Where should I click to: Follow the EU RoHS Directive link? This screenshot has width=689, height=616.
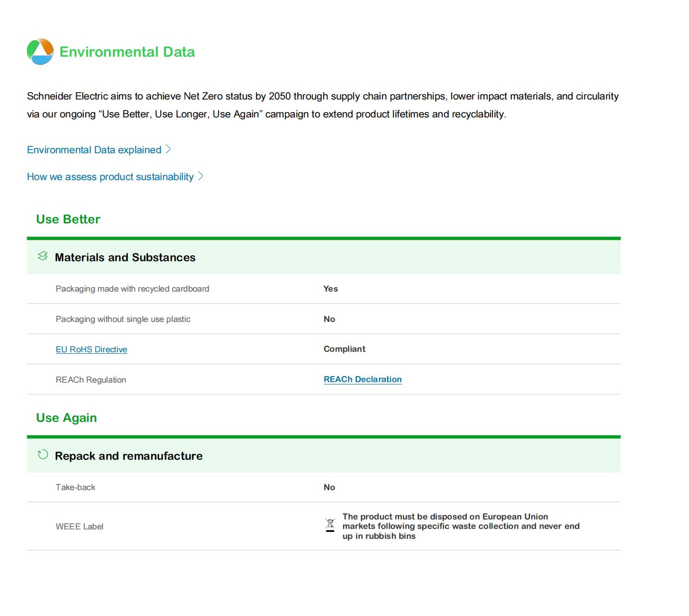point(92,349)
